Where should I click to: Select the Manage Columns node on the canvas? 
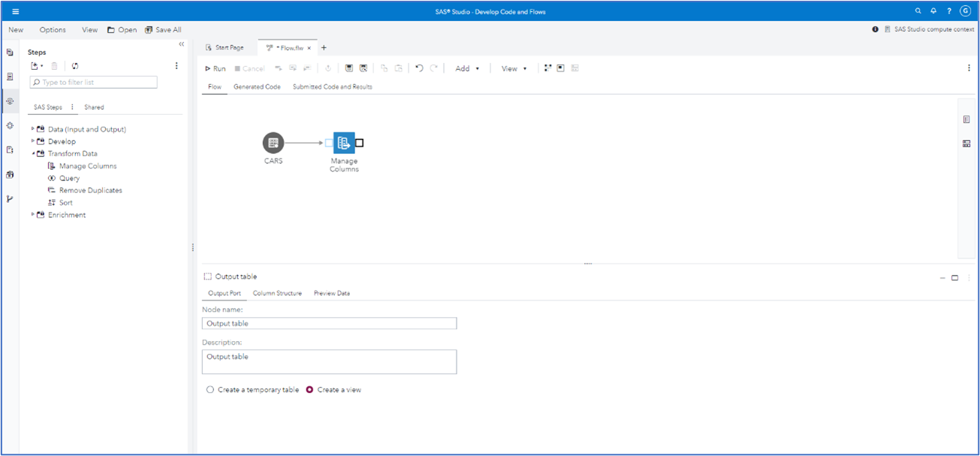pos(343,142)
